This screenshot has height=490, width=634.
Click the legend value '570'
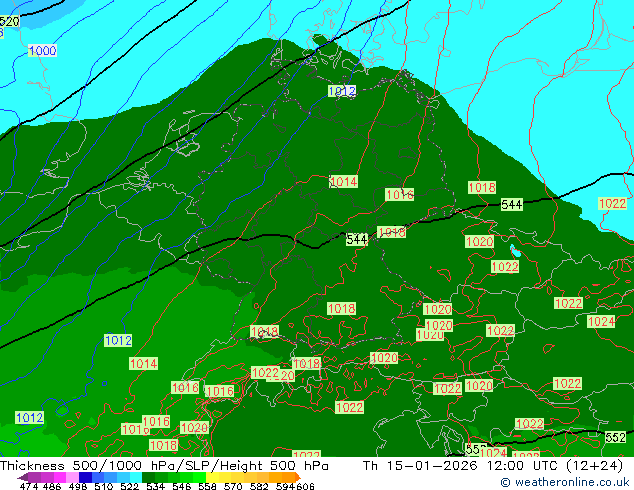click(233, 486)
